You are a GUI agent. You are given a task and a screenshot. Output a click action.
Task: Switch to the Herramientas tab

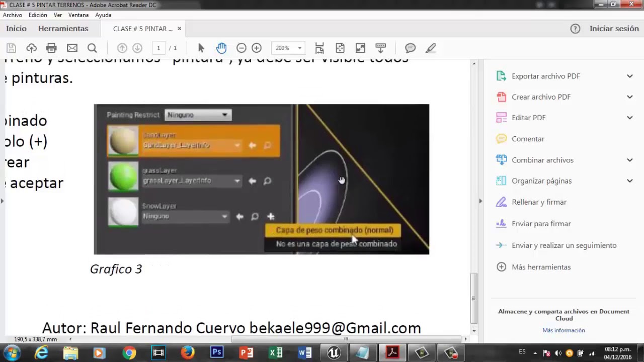point(63,29)
